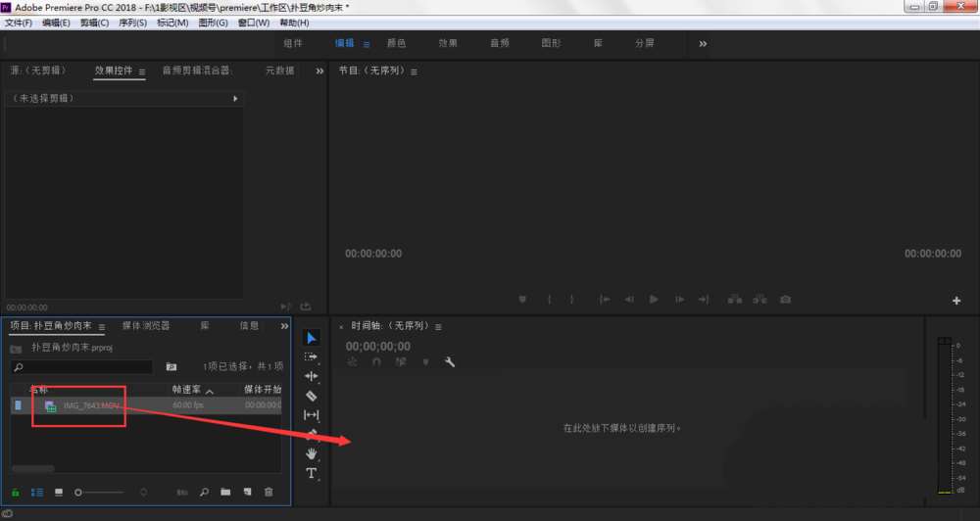This screenshot has width=980, height=521.
Task: Open the project panel hamburger menu
Action: tap(102, 327)
